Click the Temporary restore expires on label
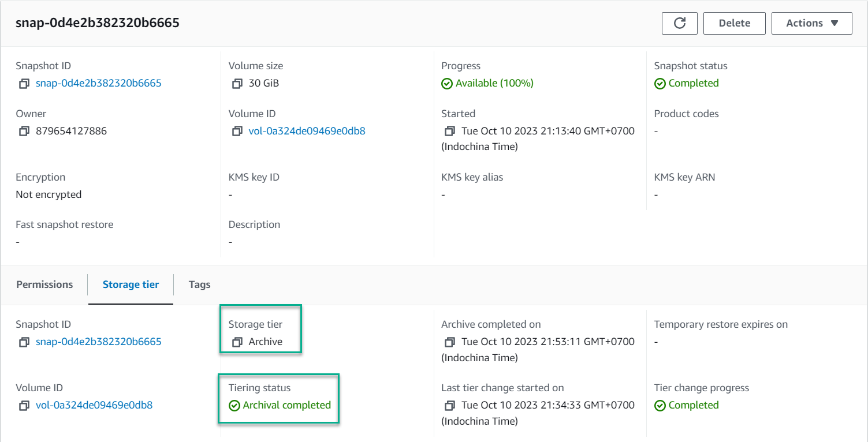Image resolution: width=868 pixels, height=442 pixels. coord(721,324)
